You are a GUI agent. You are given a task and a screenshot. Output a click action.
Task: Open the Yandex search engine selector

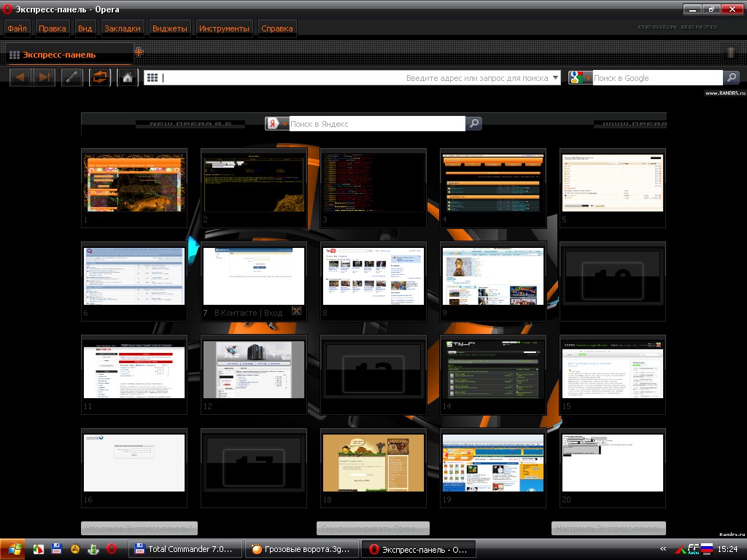(x=277, y=124)
